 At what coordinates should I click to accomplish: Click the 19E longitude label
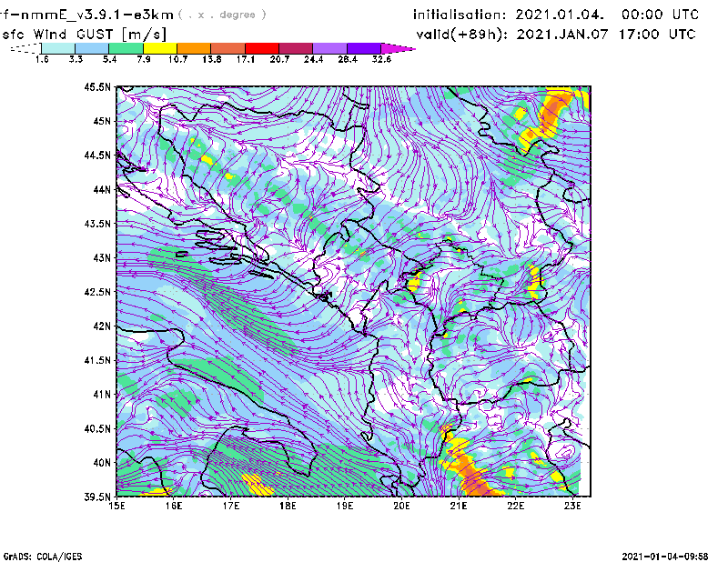pyautogui.click(x=345, y=506)
